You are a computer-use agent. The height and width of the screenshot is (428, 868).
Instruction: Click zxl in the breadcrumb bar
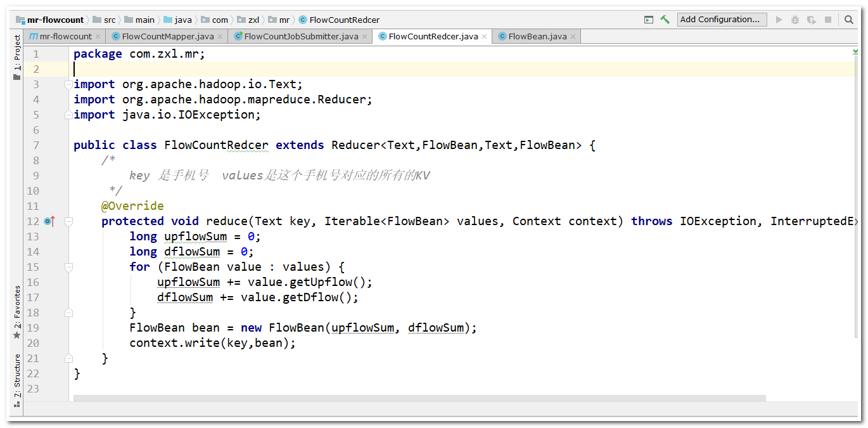[x=248, y=20]
